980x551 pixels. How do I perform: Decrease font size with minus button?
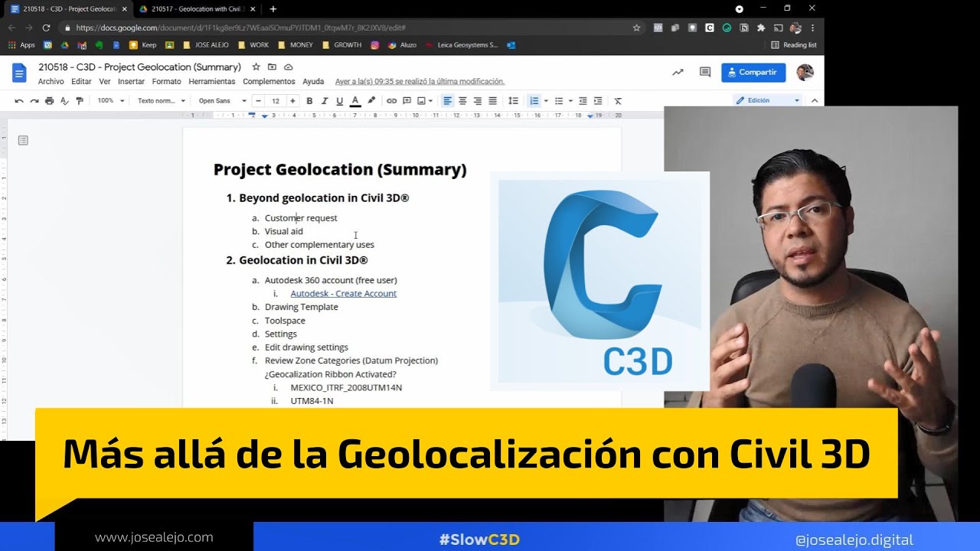pos(259,101)
